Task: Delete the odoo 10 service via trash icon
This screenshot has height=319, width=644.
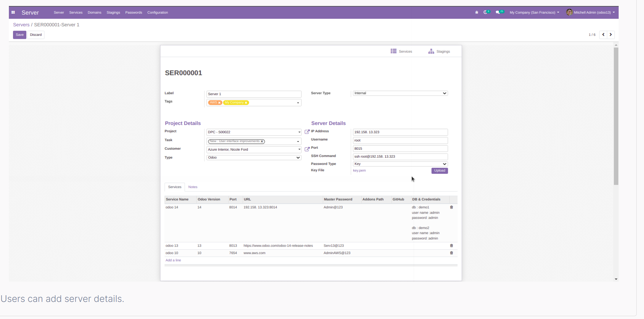Action: click(x=452, y=253)
